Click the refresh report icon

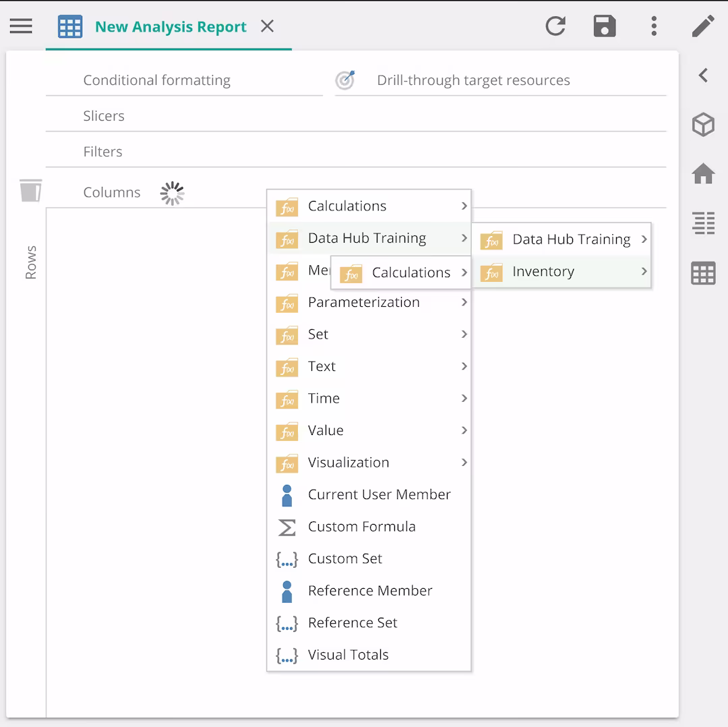555,26
